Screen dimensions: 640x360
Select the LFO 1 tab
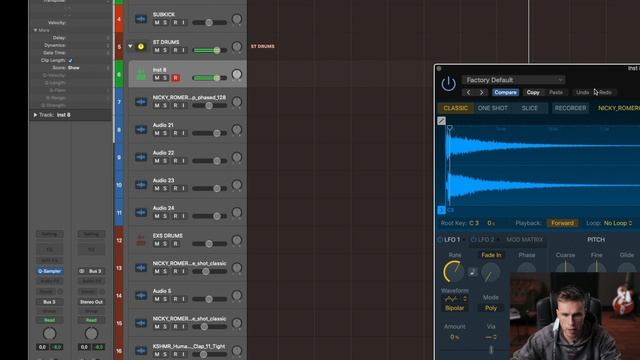tap(452, 240)
